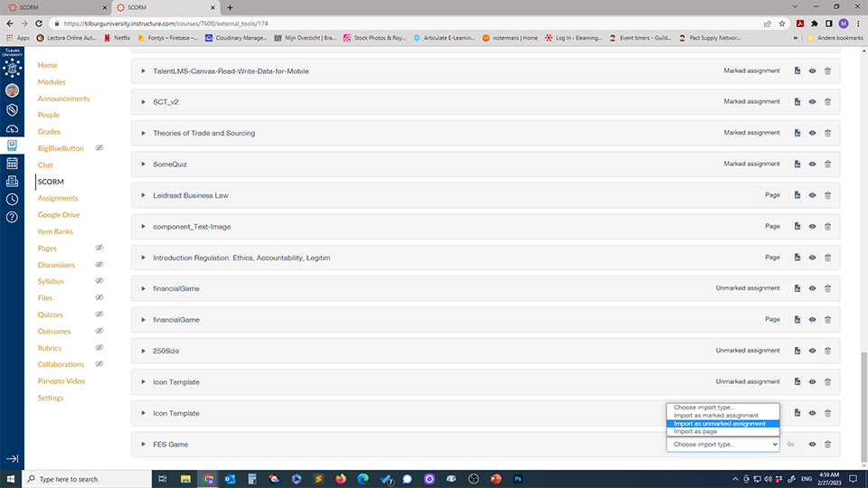Viewport: 868px width, 488px height.
Task: Open the Dashboard icon in global navigation
Action: (x=12, y=128)
